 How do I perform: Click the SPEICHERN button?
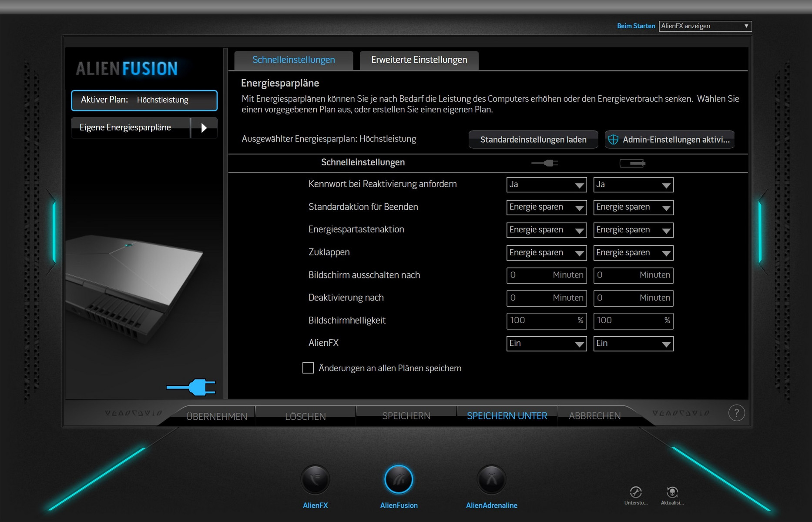(x=406, y=416)
